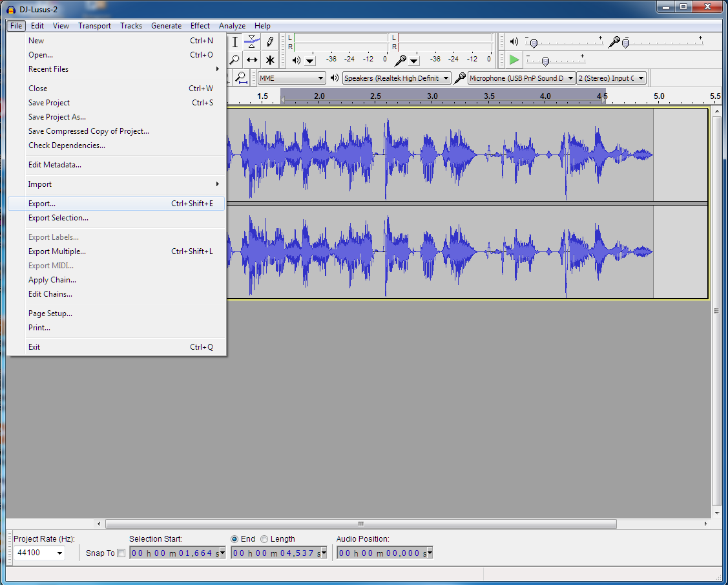The image size is (728, 585).
Task: Select the End radio button
Action: (234, 538)
